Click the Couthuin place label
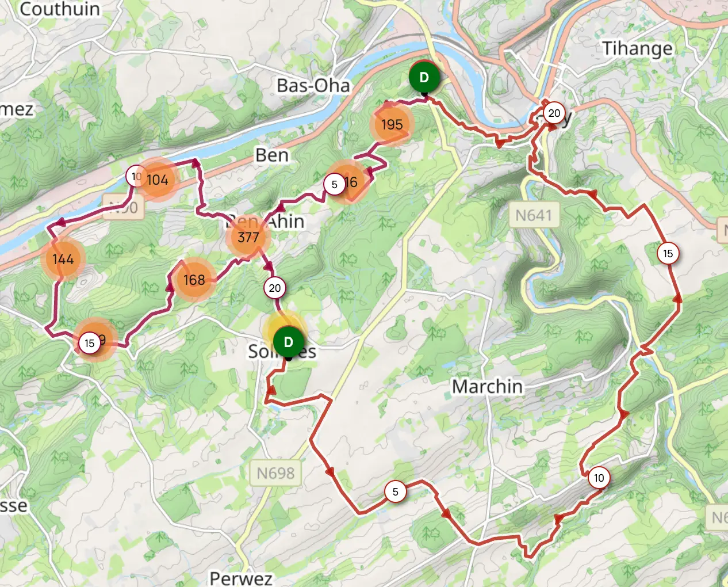Screen dimensions: 728x587 60,9
